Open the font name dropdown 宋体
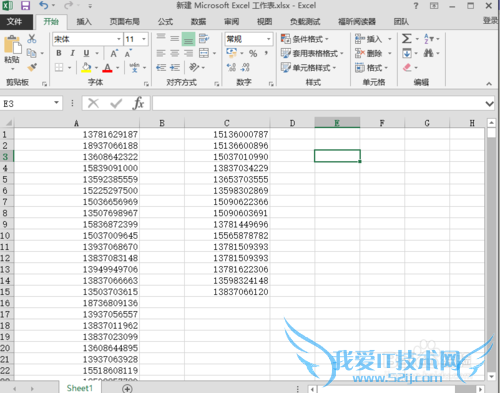 coord(119,39)
